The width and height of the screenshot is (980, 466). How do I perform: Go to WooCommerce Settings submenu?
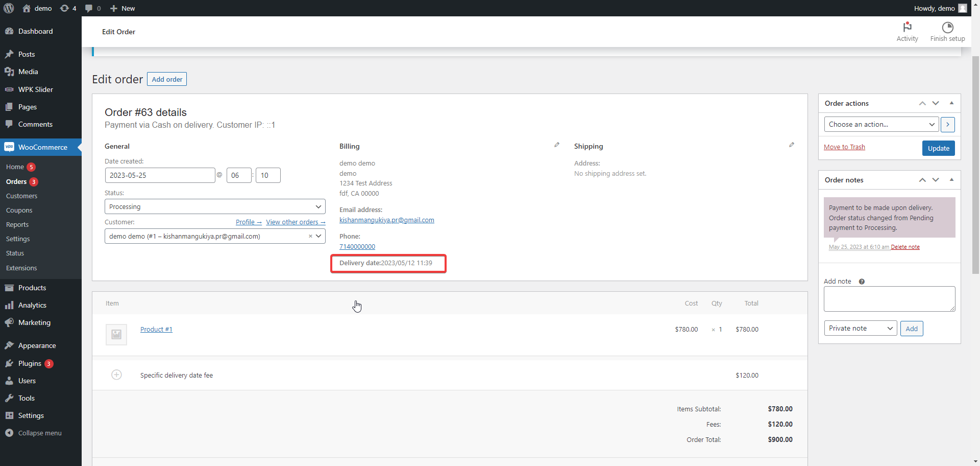click(18, 239)
